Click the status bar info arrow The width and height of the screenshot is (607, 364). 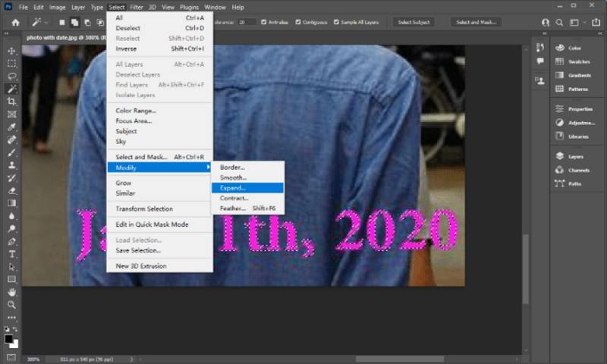point(131,359)
